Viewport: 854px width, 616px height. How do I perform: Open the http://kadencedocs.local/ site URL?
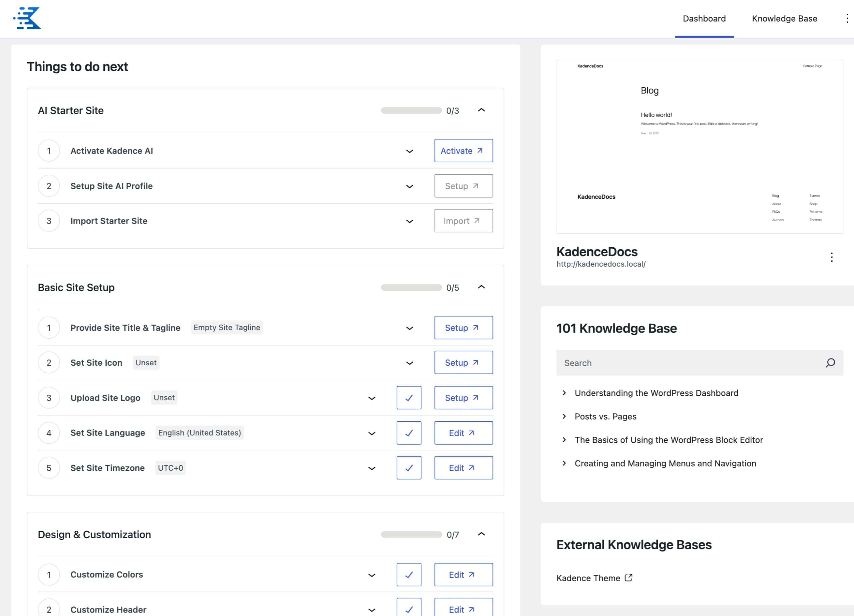point(601,264)
